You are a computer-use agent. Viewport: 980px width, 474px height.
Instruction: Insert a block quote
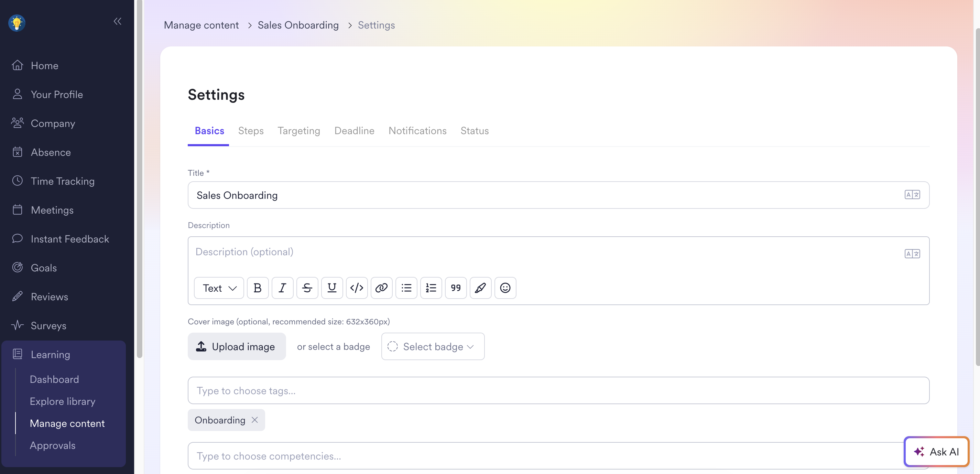(x=456, y=288)
